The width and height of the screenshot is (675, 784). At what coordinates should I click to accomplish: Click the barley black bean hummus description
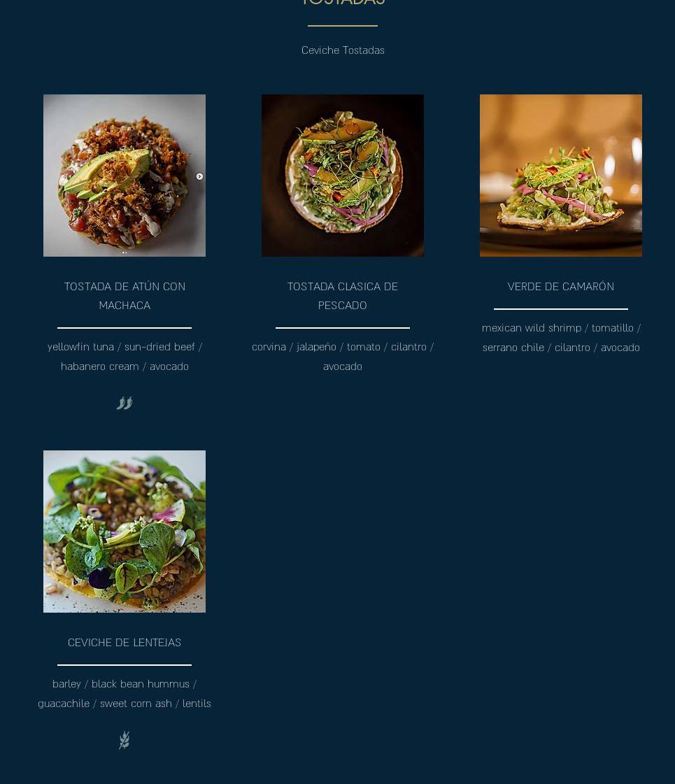(x=125, y=694)
